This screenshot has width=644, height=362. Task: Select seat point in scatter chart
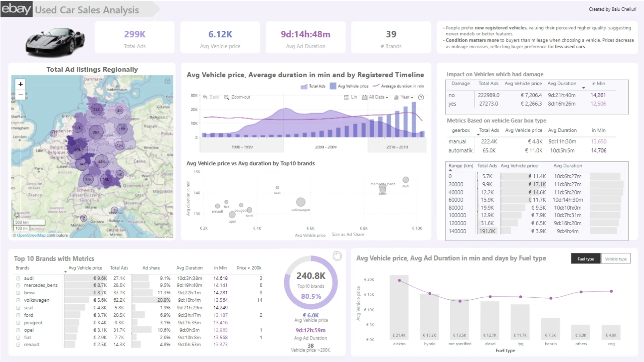(277, 188)
